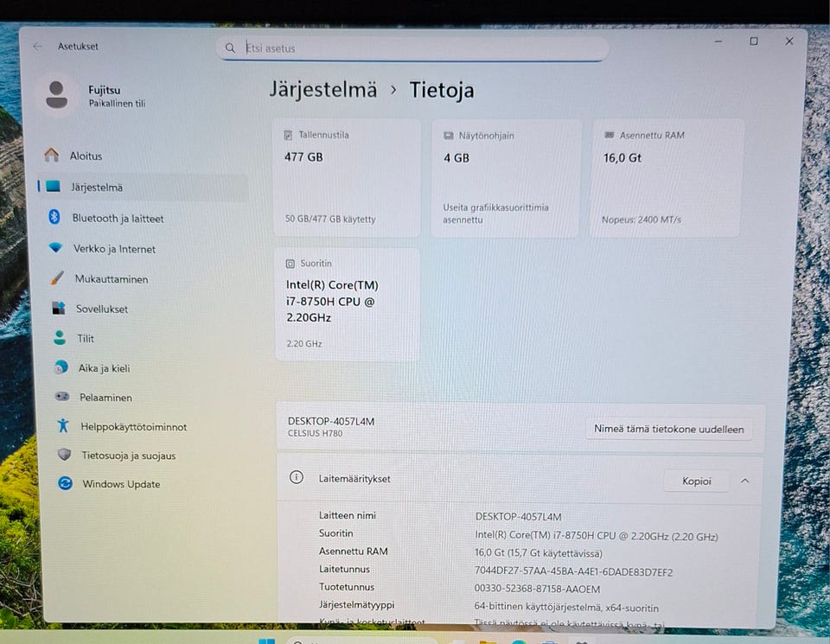
Task: Open the Tallennustila 477 GB card
Action: (347, 178)
